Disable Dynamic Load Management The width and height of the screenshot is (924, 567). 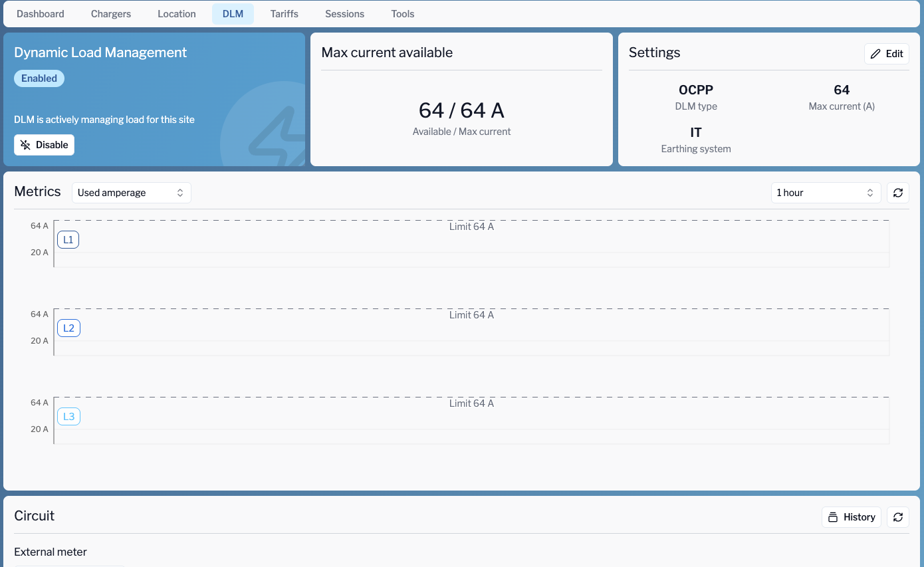44,144
